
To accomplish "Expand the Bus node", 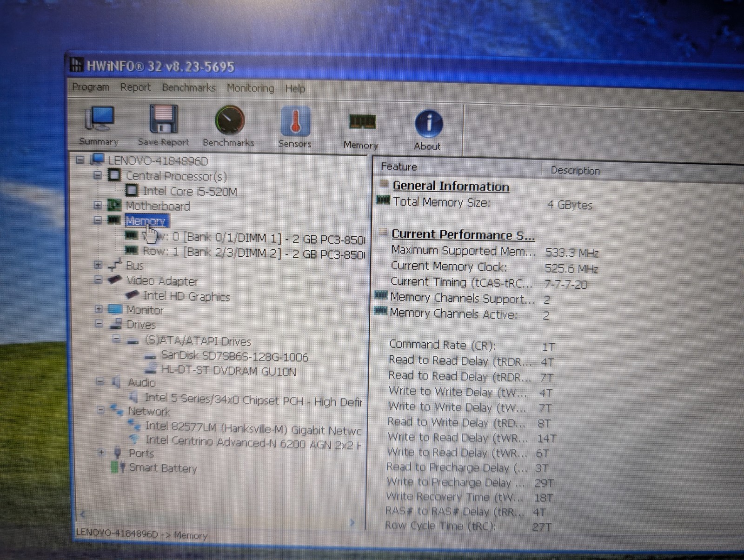I will (x=98, y=265).
